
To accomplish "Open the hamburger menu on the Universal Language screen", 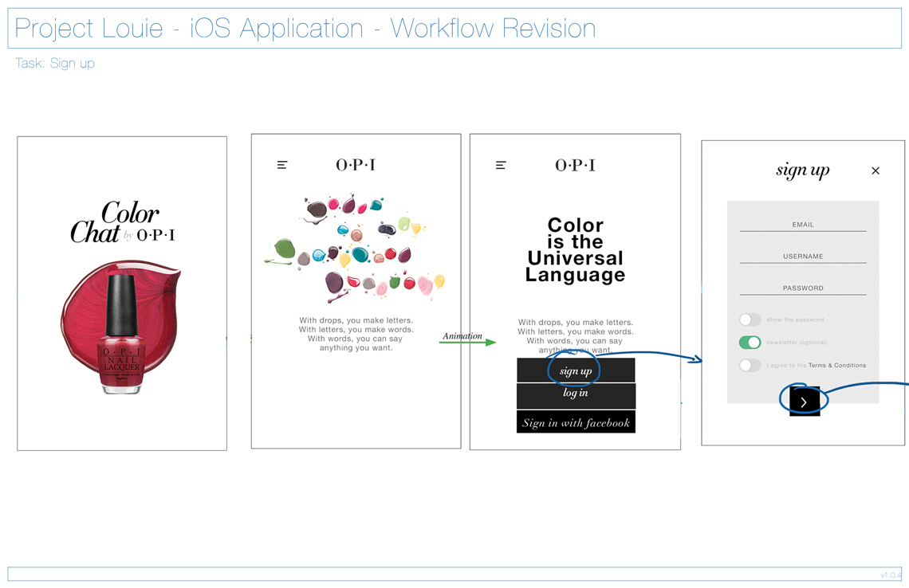I will click(501, 166).
